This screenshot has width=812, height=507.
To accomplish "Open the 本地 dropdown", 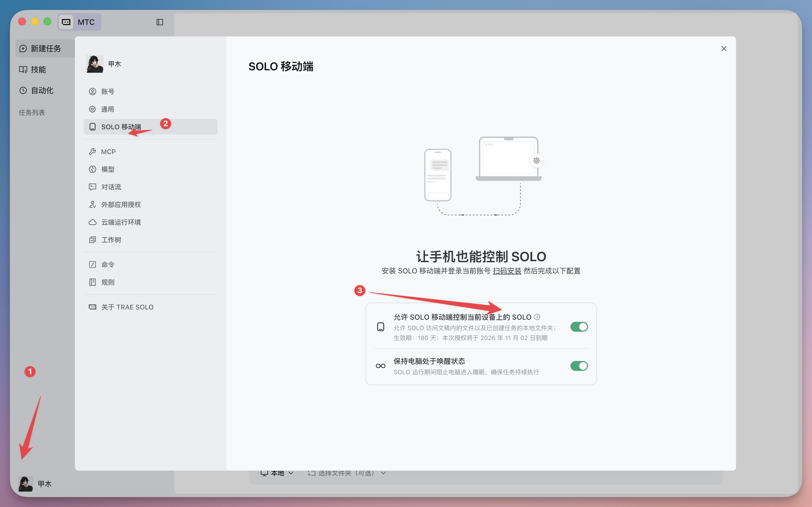I will [277, 473].
